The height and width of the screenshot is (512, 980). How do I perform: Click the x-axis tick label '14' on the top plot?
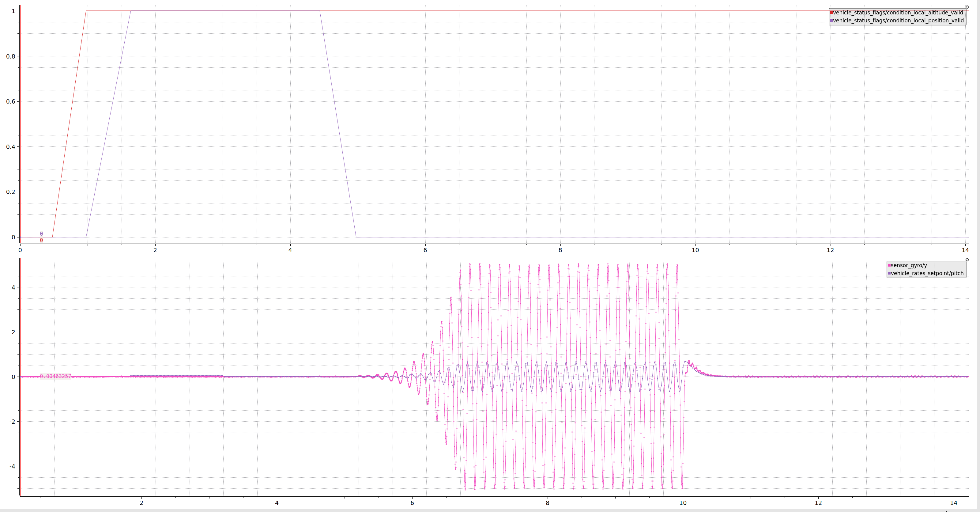pyautogui.click(x=966, y=250)
